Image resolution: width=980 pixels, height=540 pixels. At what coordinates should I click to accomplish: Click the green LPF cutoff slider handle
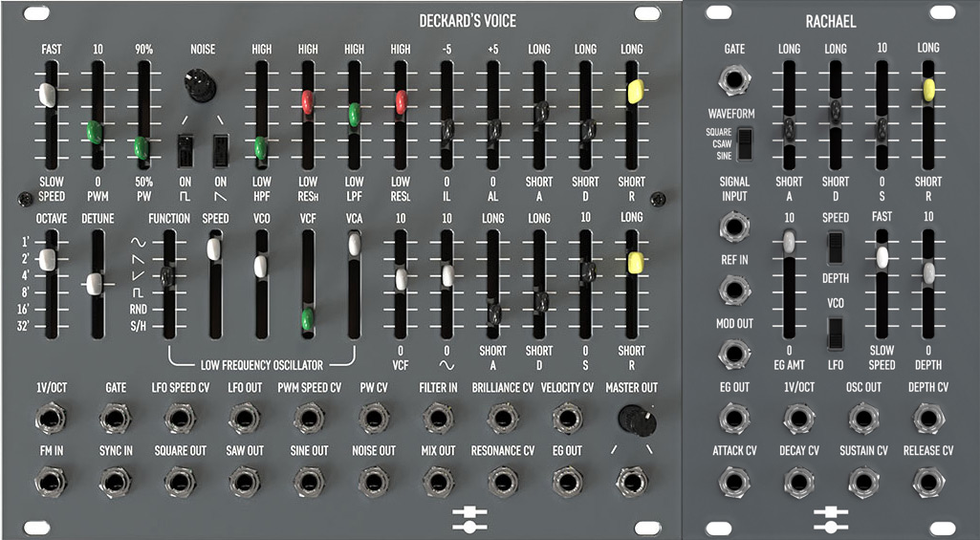(354, 115)
